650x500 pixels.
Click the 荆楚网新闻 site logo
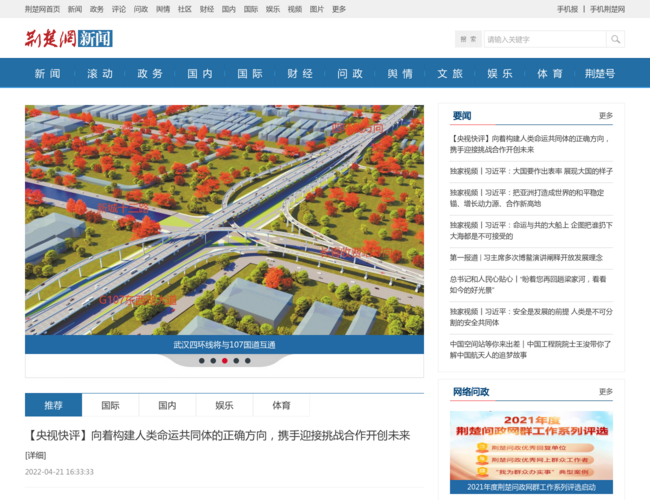[x=69, y=39]
